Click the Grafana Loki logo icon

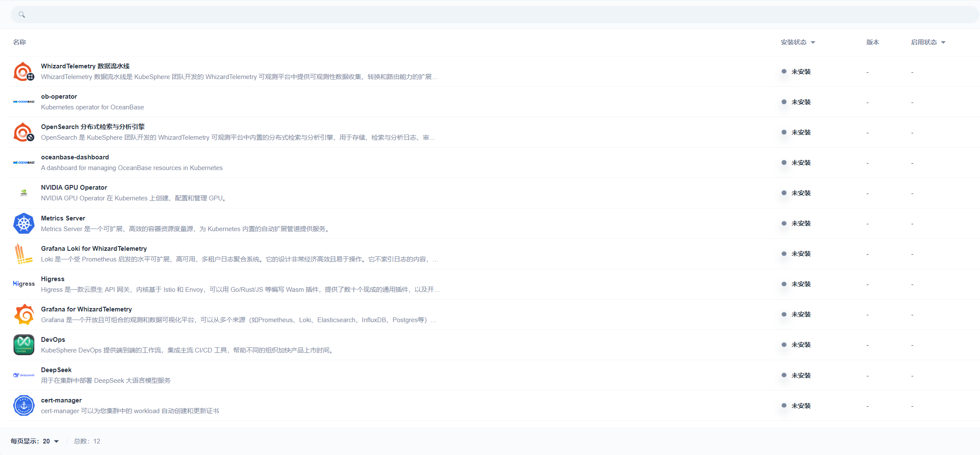point(23,254)
